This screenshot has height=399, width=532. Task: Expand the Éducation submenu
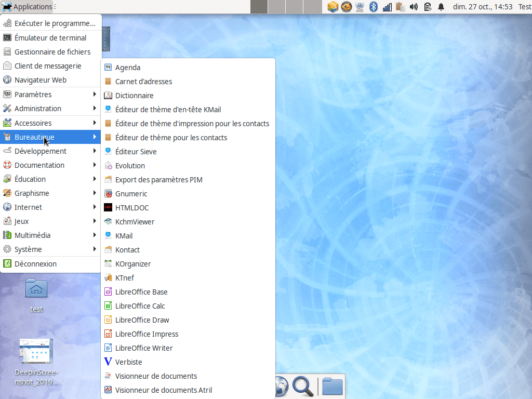pyautogui.click(x=50, y=179)
